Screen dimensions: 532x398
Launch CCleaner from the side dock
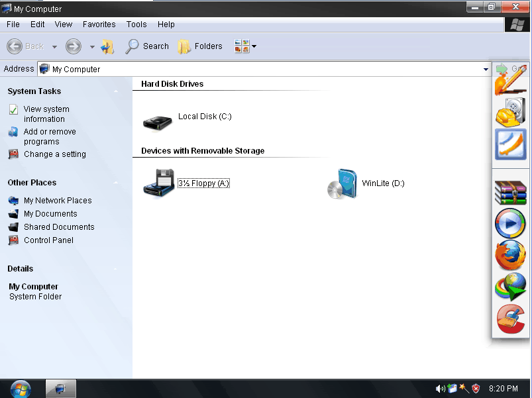pos(510,319)
